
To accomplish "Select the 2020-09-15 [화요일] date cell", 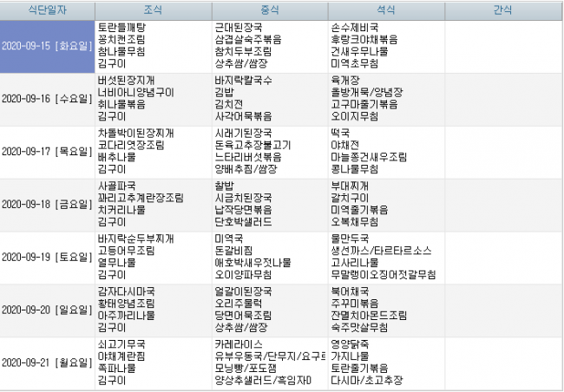I will tap(47, 46).
